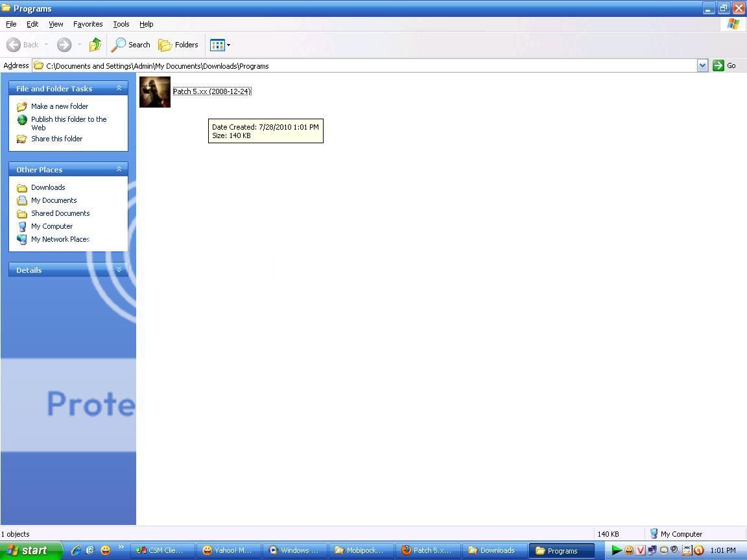Viewport: 747px width, 560px height.
Task: Collapse the File and Folder Tasks panel
Action: pyautogui.click(x=119, y=88)
